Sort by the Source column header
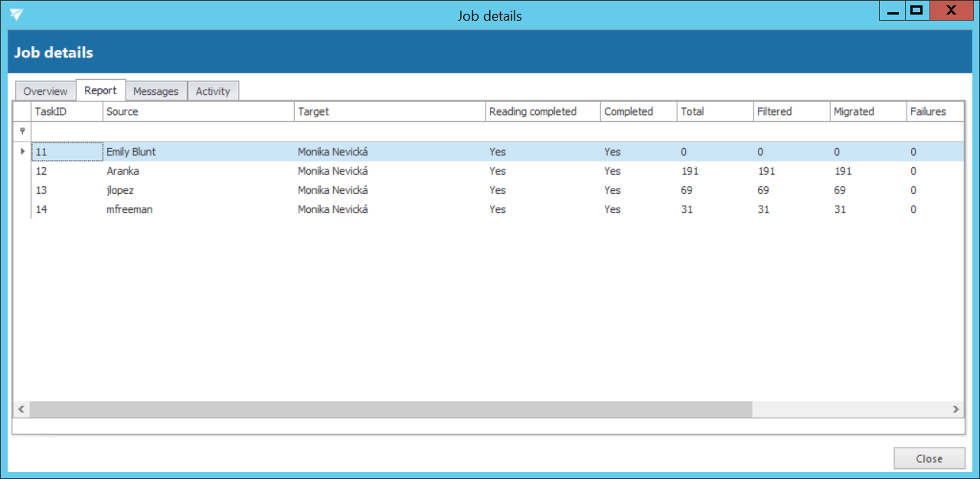The image size is (980, 479). (x=198, y=112)
